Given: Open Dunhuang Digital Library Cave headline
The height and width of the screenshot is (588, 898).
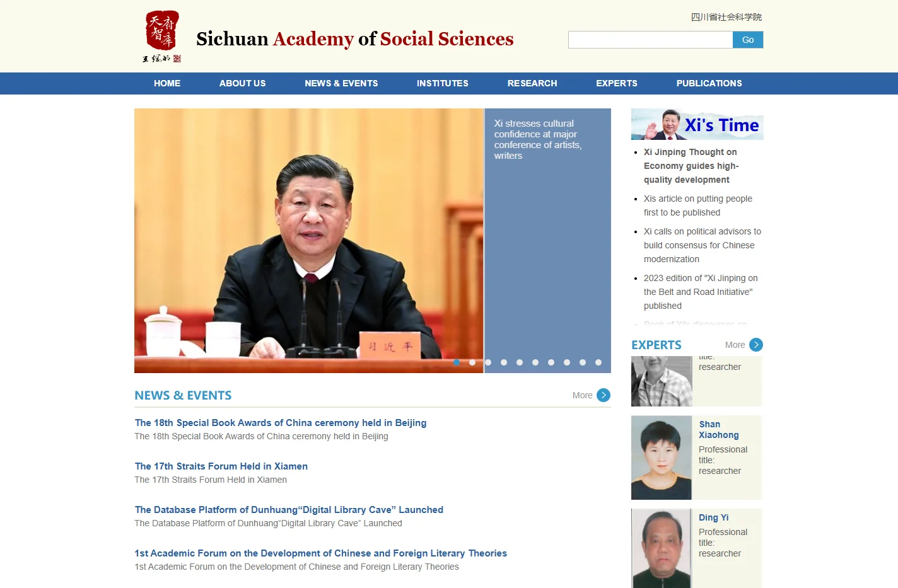Looking at the screenshot, I should click(289, 510).
